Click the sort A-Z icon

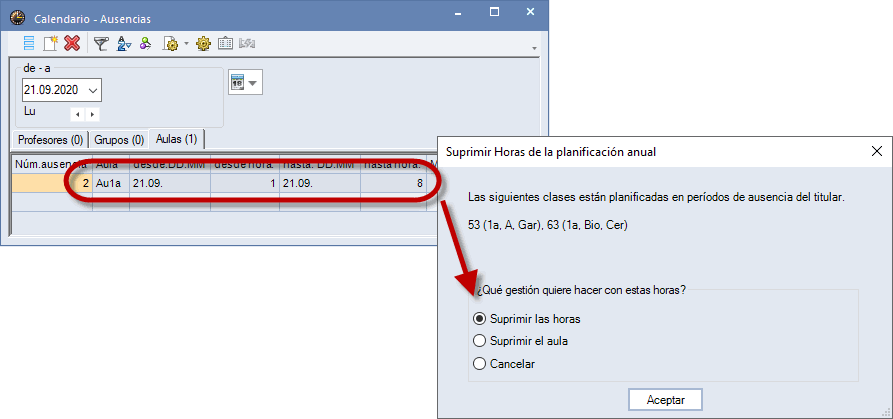click(x=124, y=43)
